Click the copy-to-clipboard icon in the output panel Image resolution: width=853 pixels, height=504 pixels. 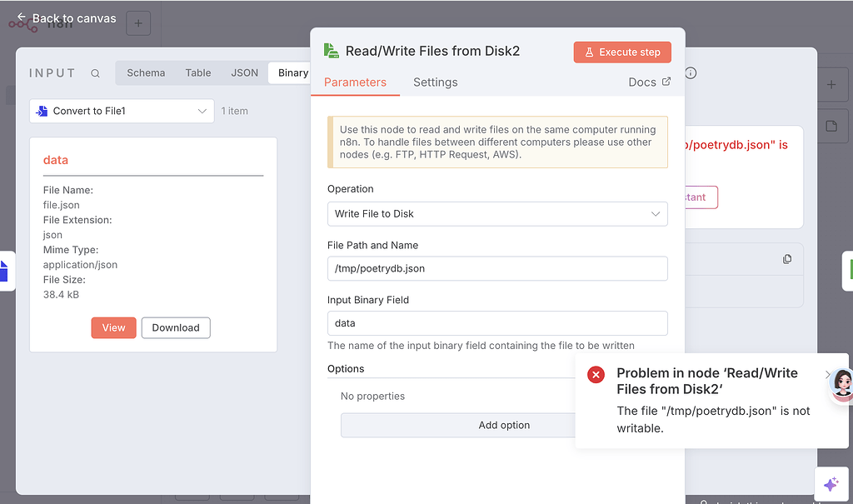click(x=786, y=259)
